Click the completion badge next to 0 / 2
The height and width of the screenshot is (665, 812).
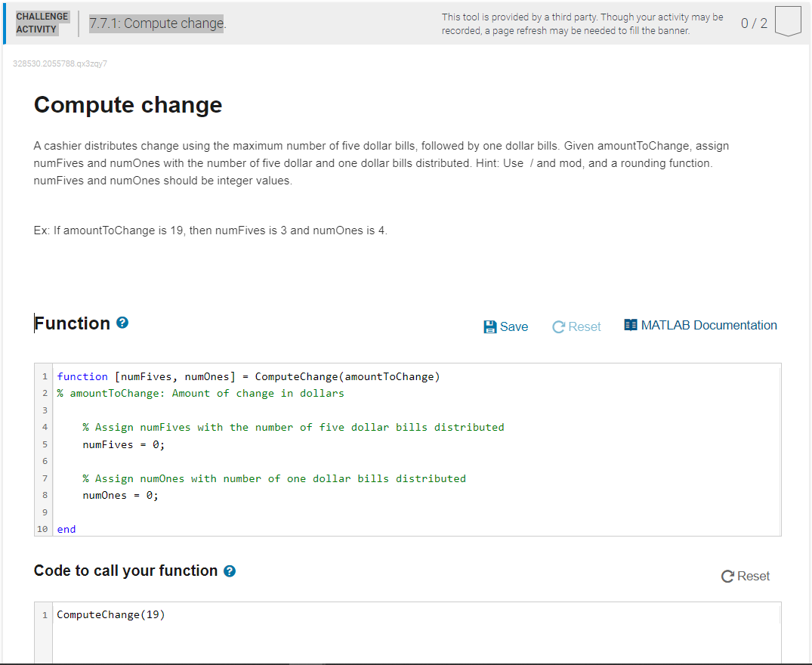tap(788, 21)
